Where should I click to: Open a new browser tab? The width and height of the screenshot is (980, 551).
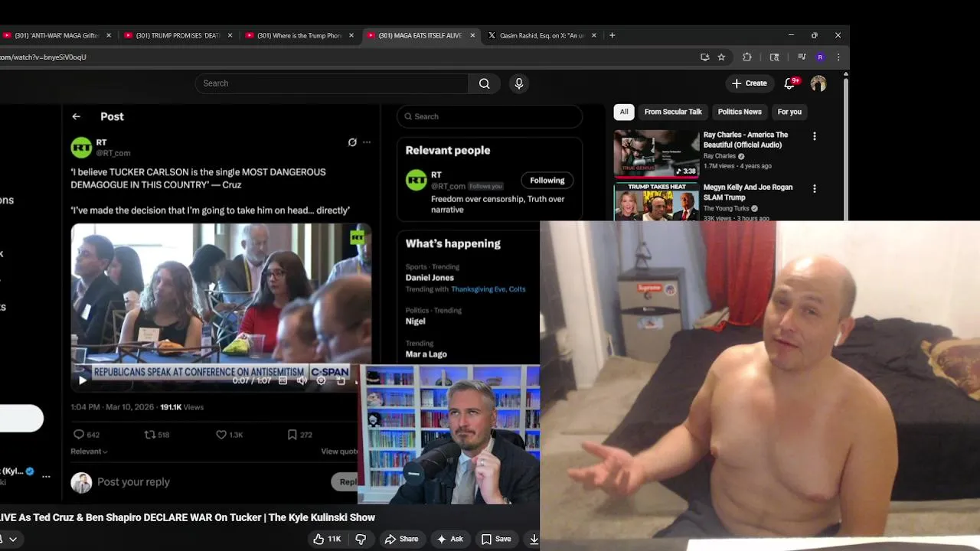(x=612, y=35)
